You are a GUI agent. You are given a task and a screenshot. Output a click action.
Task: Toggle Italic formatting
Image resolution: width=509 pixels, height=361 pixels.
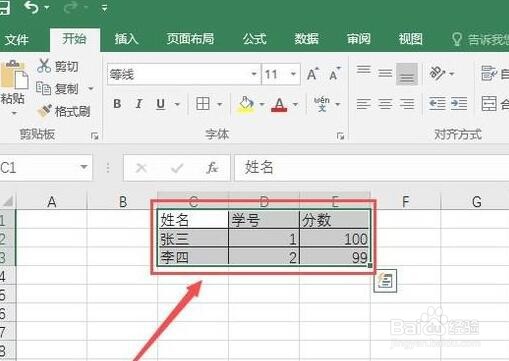click(x=139, y=104)
